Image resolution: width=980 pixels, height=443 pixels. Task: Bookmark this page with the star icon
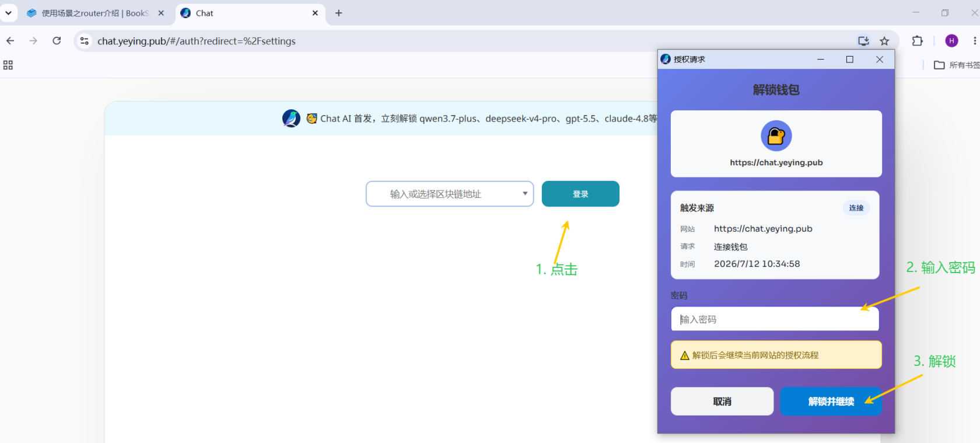point(884,41)
